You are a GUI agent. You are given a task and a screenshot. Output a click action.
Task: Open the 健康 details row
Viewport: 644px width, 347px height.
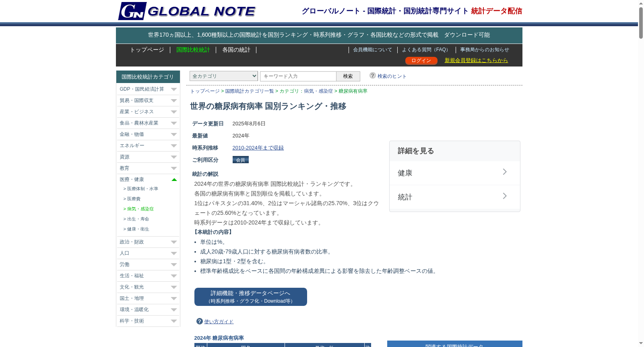(455, 173)
